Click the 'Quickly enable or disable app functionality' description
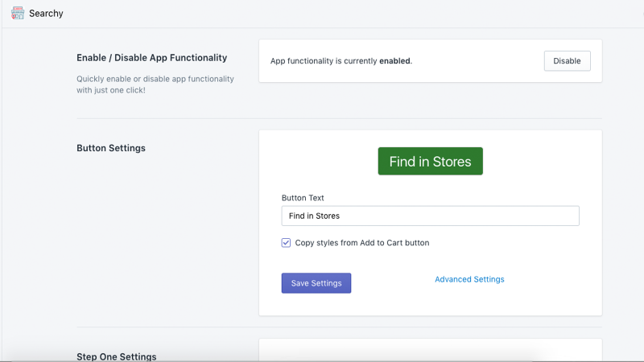The width and height of the screenshot is (644, 362). pos(155,84)
